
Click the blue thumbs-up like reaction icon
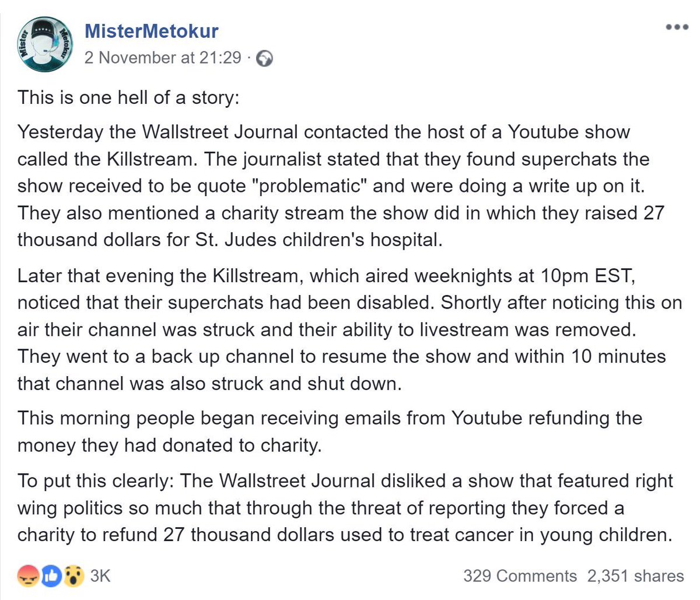(x=51, y=576)
